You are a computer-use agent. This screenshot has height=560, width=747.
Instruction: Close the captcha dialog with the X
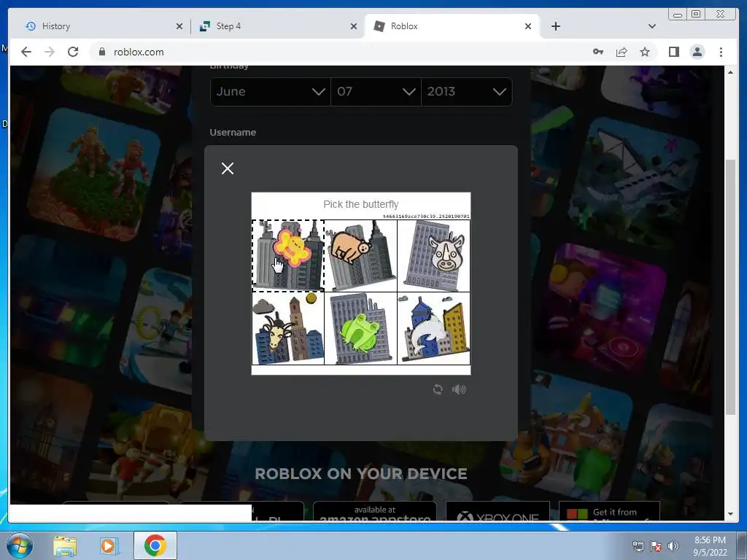[x=228, y=168]
